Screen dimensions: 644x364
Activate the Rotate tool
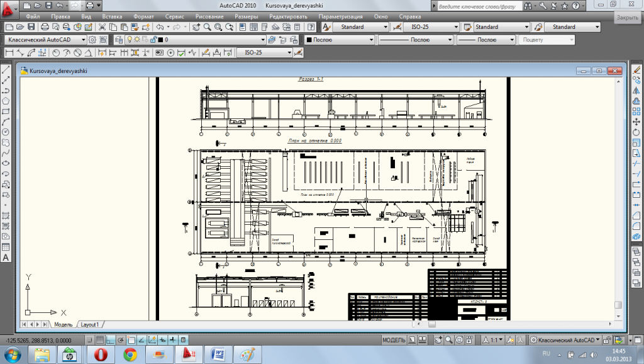636,132
